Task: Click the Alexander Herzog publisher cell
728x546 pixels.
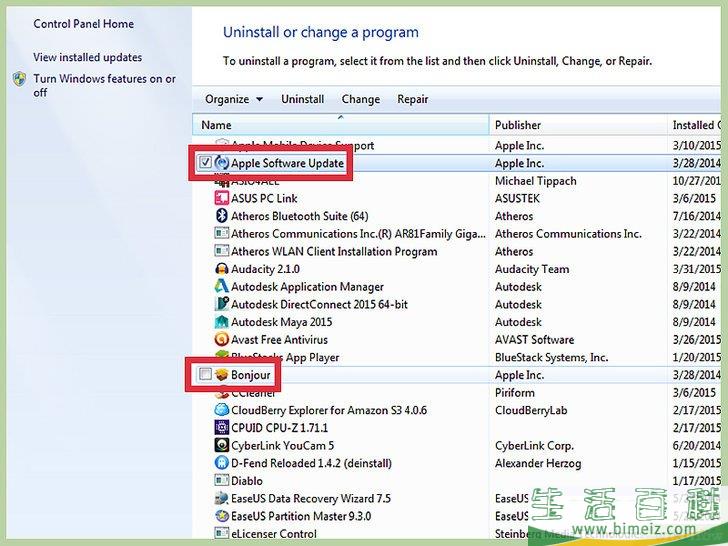Action: pyautogui.click(x=538, y=463)
